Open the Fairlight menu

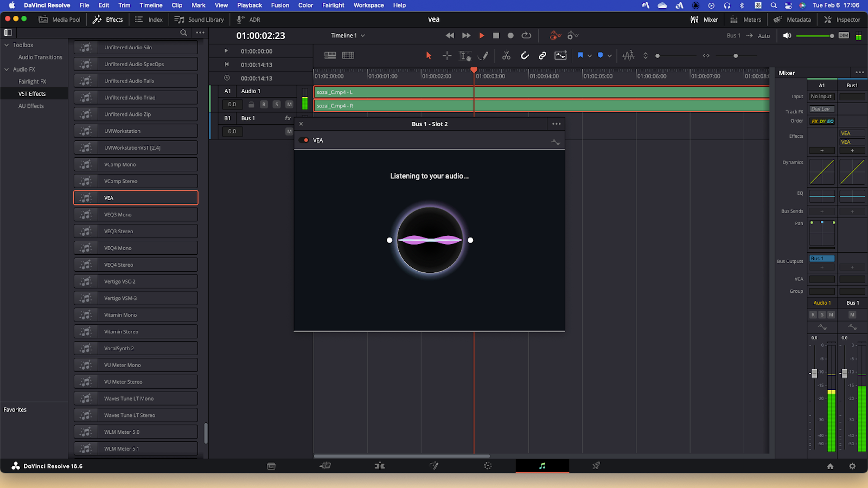(333, 5)
